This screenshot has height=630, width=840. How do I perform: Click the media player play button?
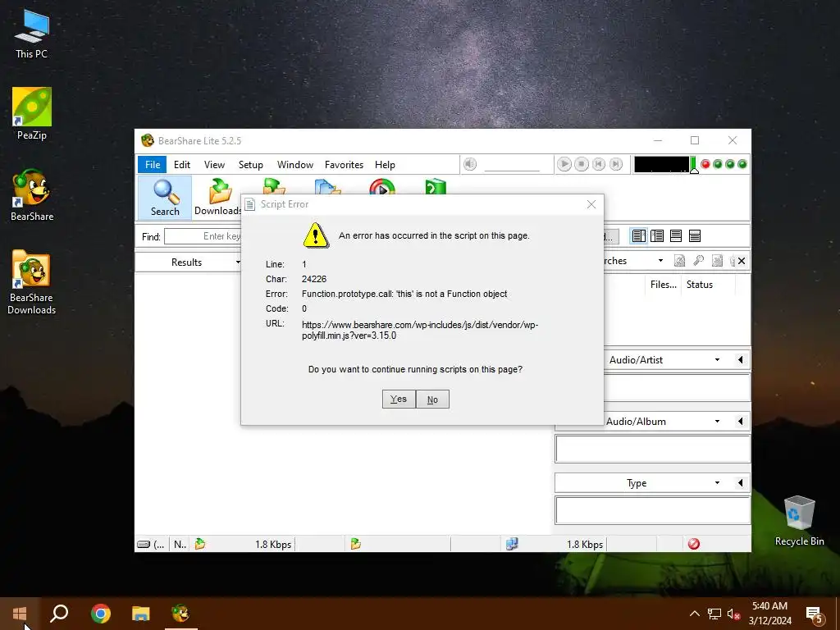pos(564,164)
